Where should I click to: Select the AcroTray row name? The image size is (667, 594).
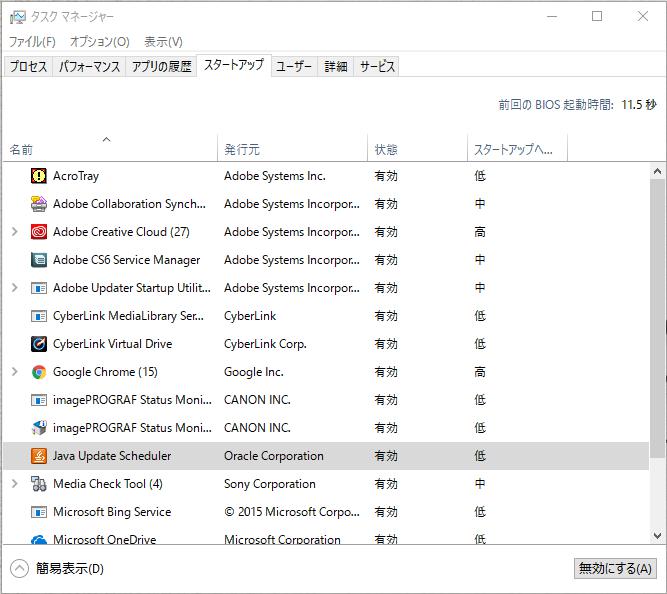76,176
